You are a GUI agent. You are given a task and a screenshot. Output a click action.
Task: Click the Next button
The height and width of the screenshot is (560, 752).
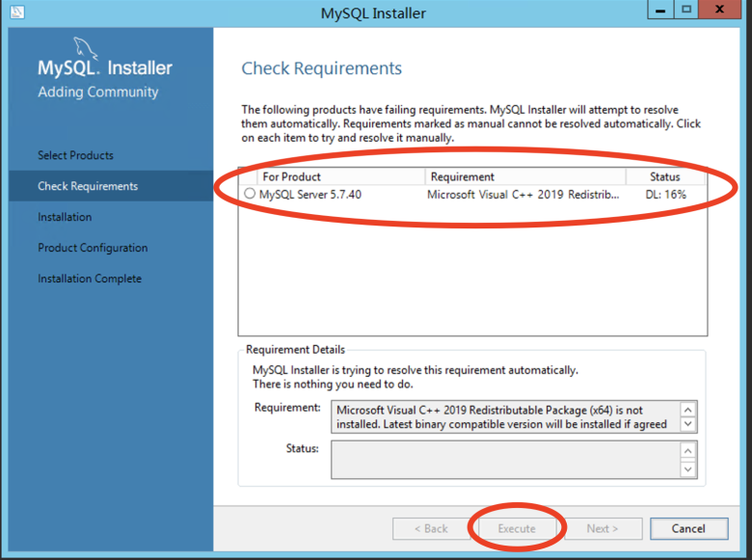click(603, 528)
